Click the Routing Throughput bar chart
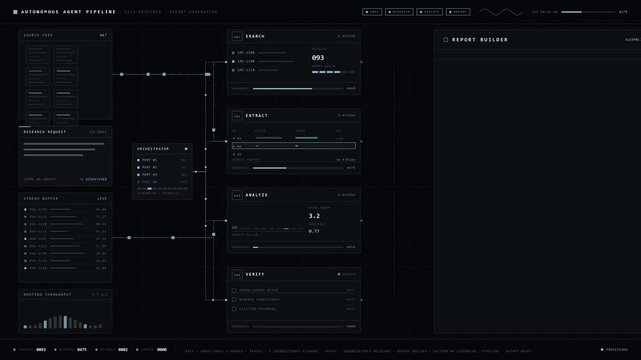Screen dimensions: 641x360 [x=63, y=322]
